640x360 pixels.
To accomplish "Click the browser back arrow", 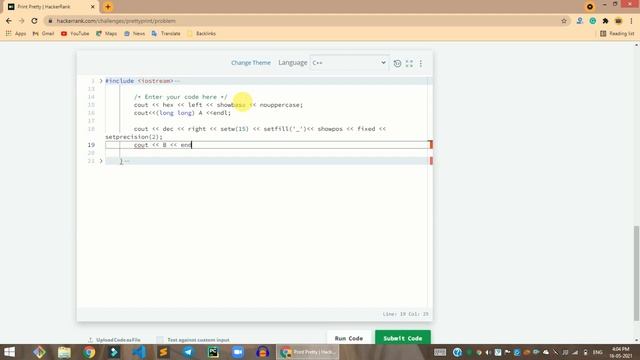I will [9, 21].
